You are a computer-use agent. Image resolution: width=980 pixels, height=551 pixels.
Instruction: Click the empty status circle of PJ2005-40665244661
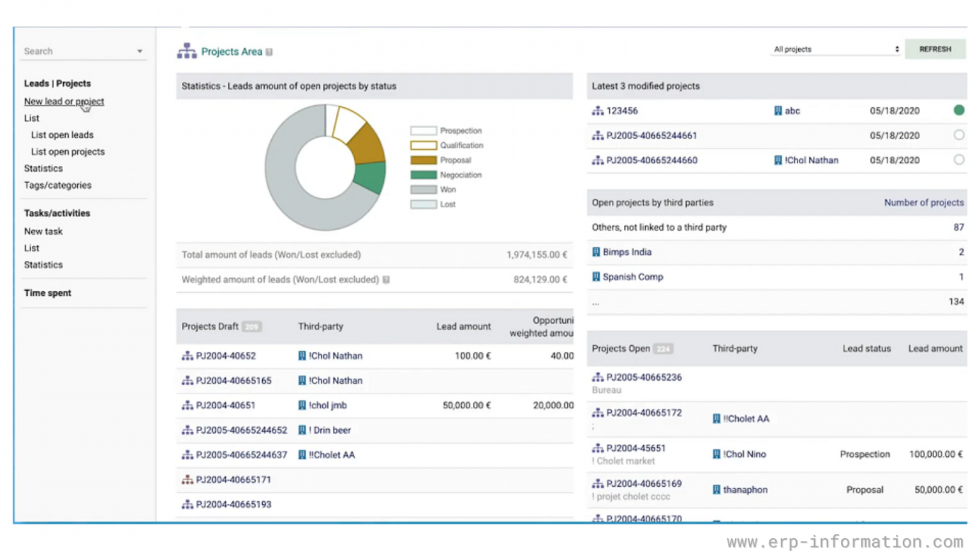[x=958, y=135]
